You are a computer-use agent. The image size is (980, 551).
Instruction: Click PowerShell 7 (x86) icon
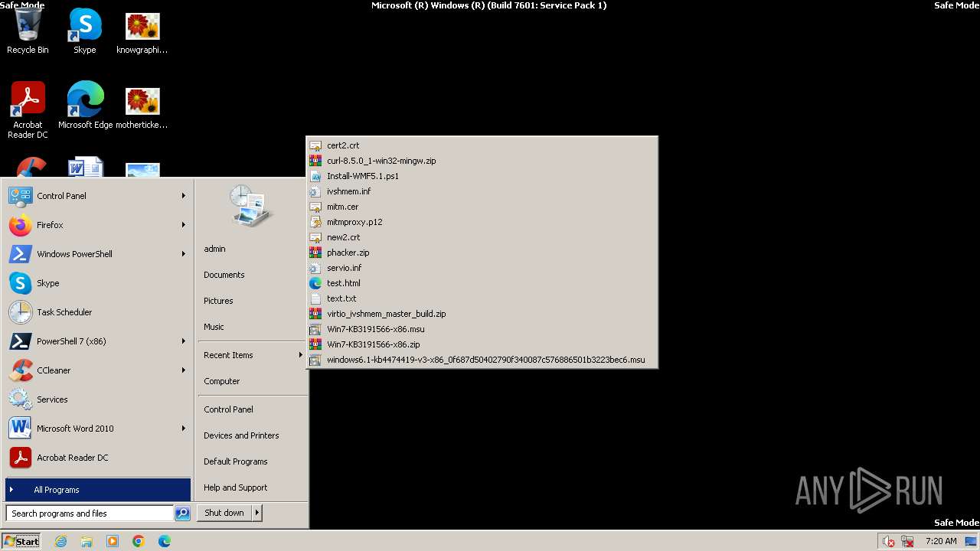(x=21, y=341)
